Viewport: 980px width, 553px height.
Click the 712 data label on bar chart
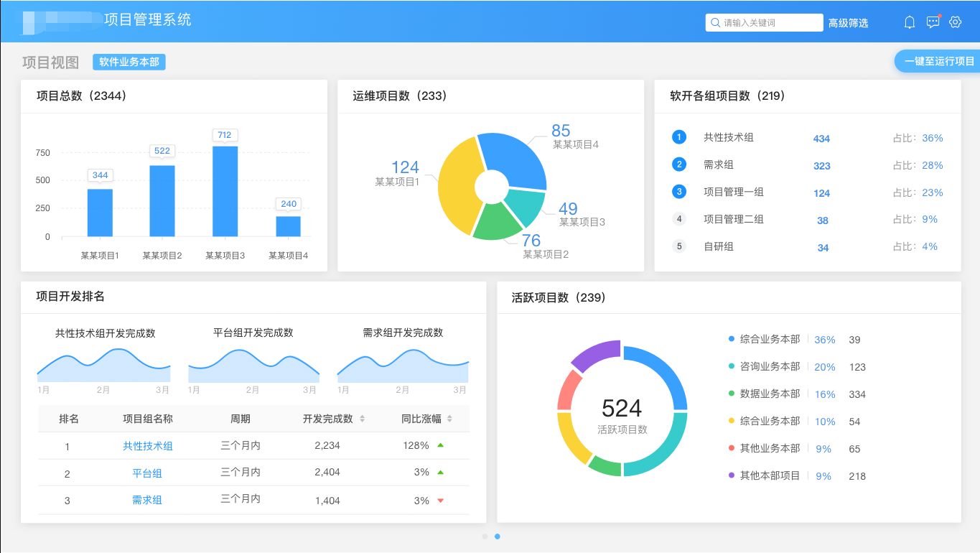(225, 135)
